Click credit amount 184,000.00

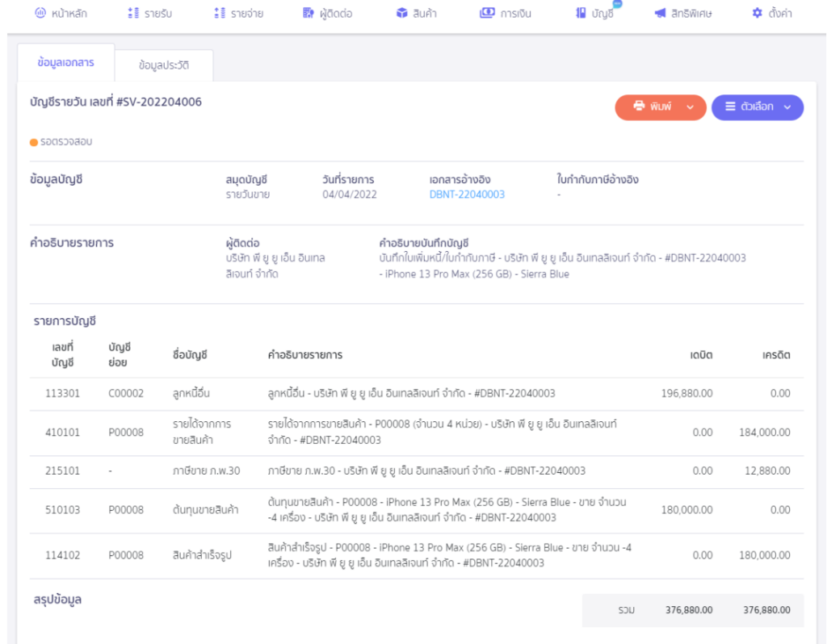click(x=765, y=432)
